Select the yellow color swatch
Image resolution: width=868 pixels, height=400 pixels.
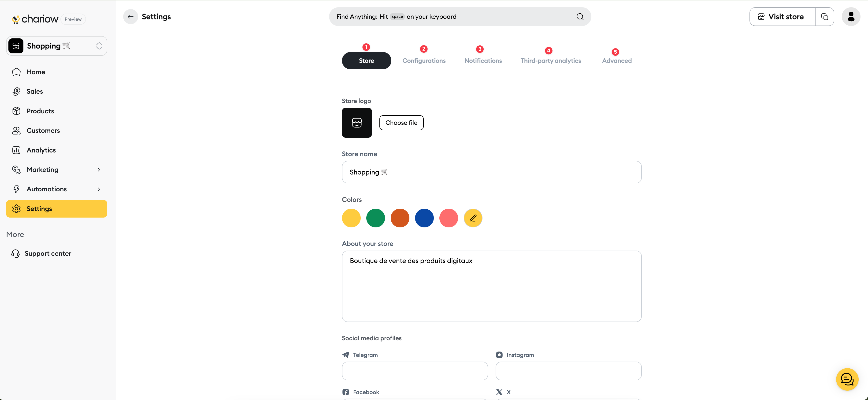(351, 218)
